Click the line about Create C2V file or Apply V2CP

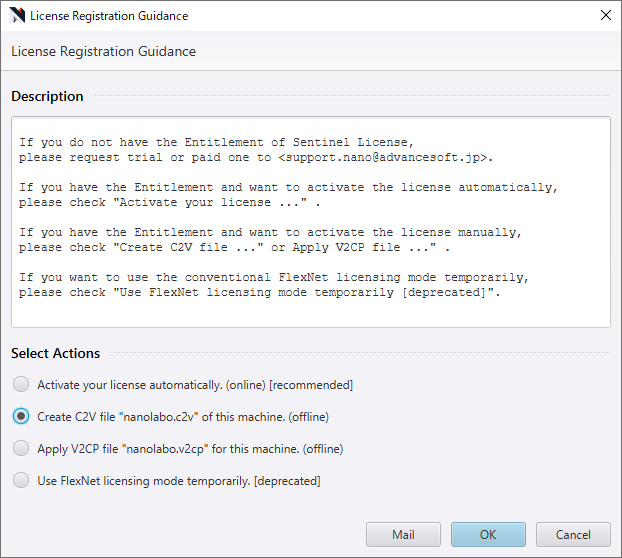[x=234, y=247]
